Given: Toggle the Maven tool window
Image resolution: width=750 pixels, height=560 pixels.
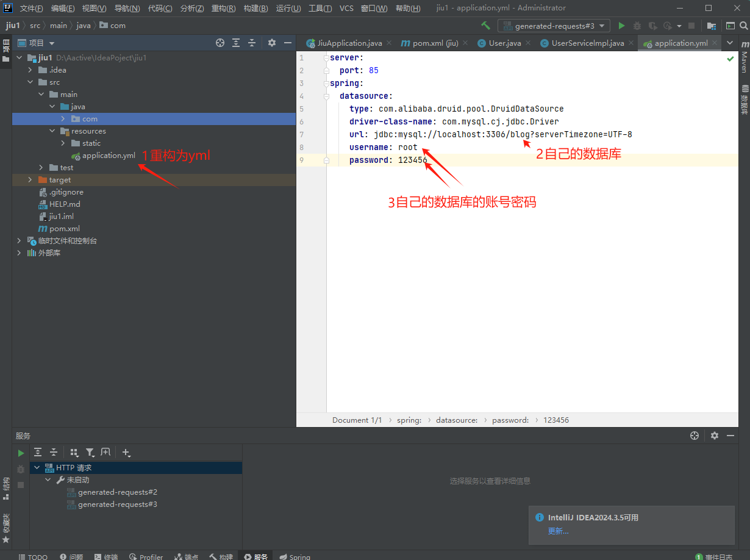Looking at the screenshot, I should [x=745, y=57].
